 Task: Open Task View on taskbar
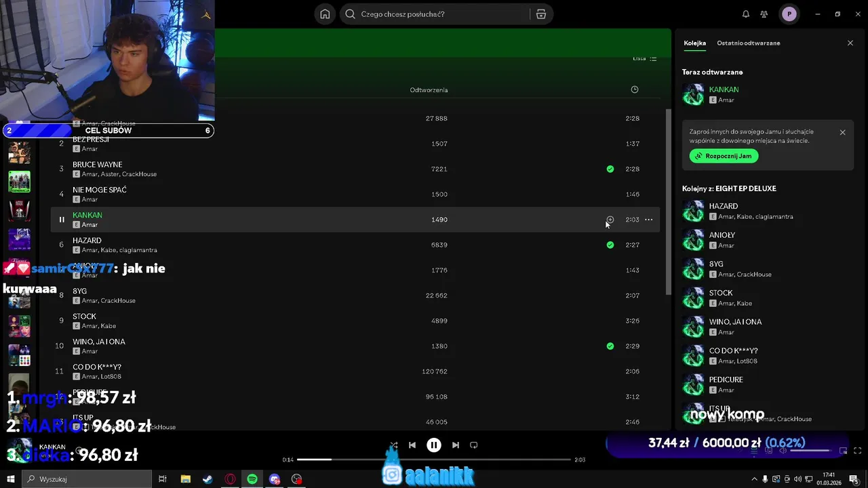163,479
